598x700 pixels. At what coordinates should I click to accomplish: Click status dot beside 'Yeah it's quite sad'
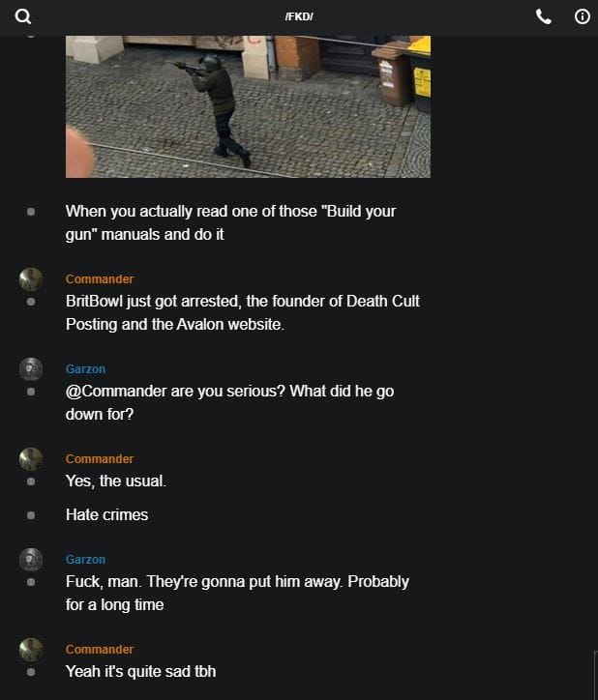coord(31,672)
